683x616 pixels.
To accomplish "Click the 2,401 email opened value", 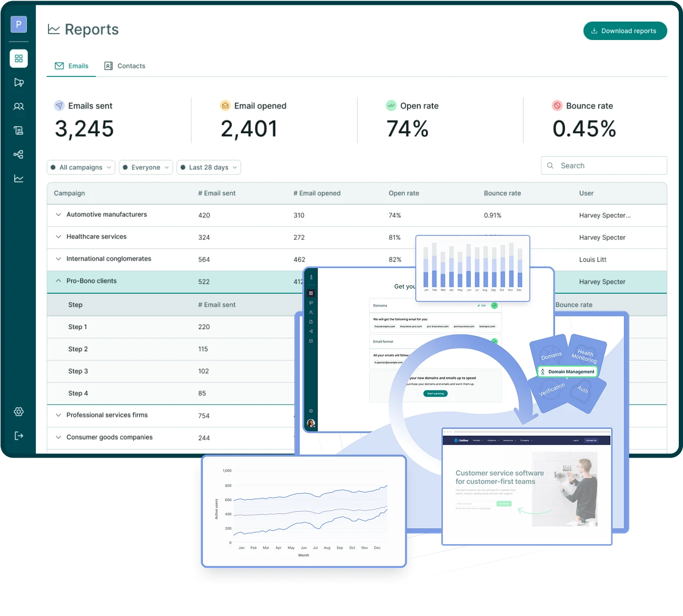I will [249, 129].
